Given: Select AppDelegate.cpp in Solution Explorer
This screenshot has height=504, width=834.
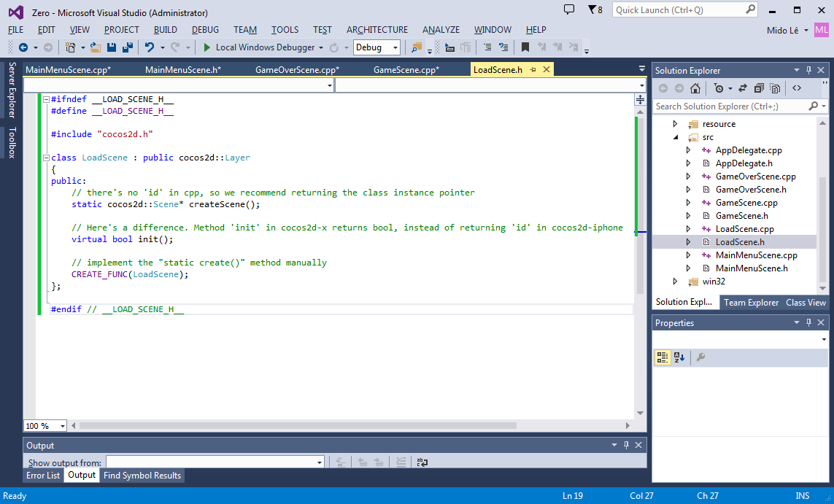Looking at the screenshot, I should pyautogui.click(x=749, y=150).
